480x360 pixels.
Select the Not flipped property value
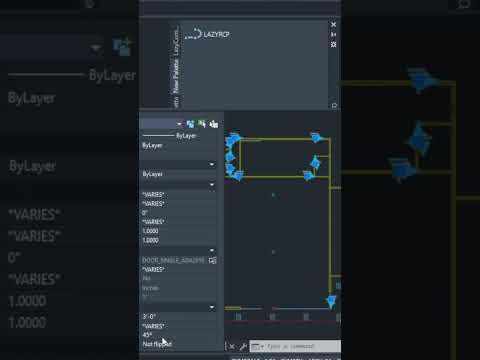click(157, 344)
